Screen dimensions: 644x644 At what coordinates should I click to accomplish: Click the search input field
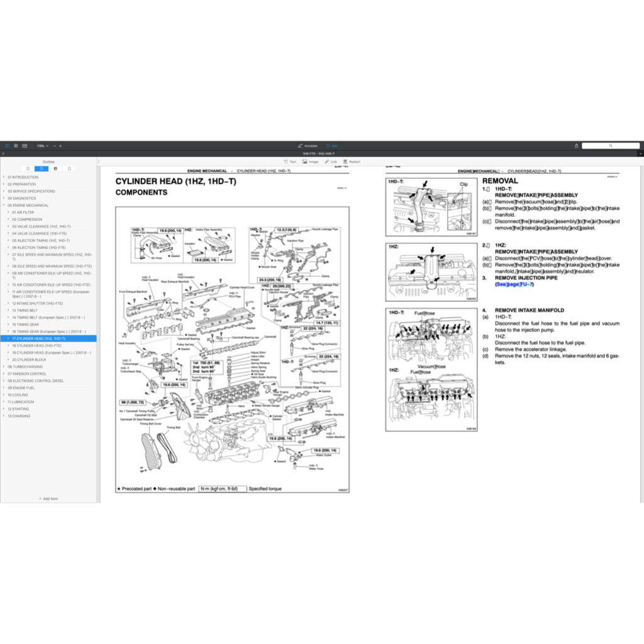point(610,145)
